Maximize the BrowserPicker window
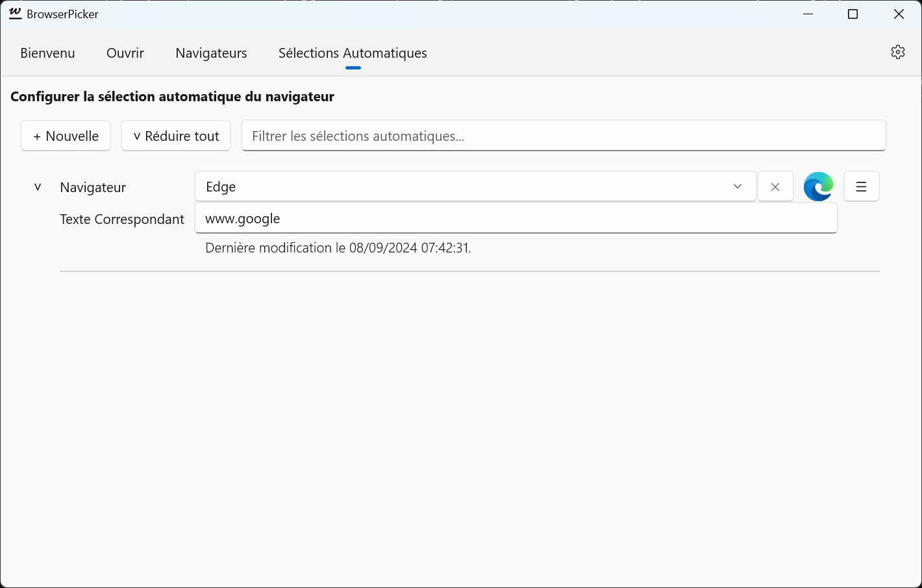Viewport: 922px width, 588px height. click(x=853, y=14)
